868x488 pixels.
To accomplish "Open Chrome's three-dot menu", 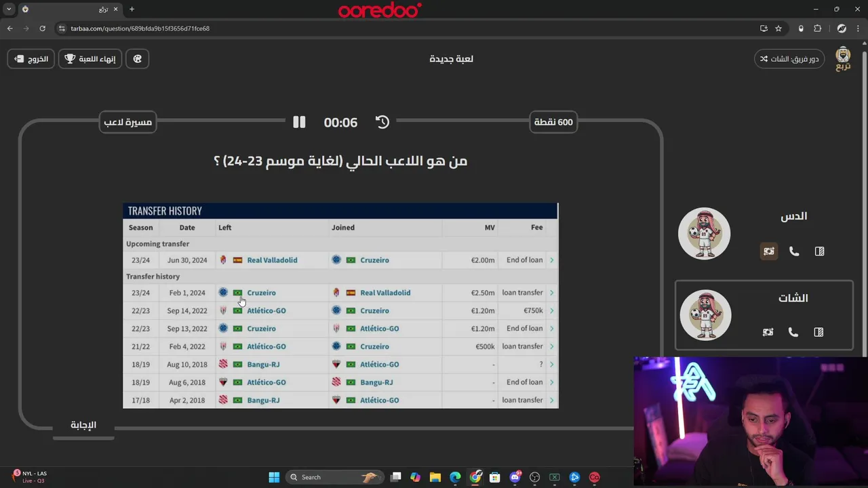I will (x=859, y=28).
